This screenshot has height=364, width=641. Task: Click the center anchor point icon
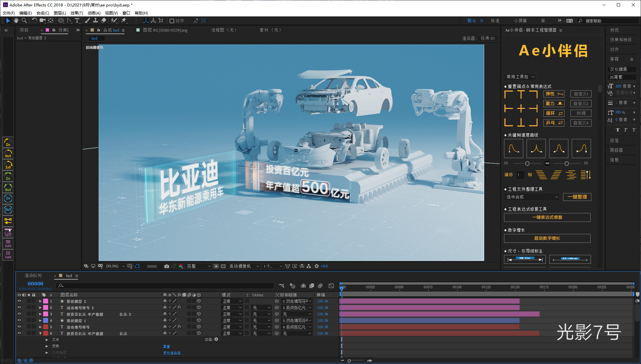click(521, 109)
